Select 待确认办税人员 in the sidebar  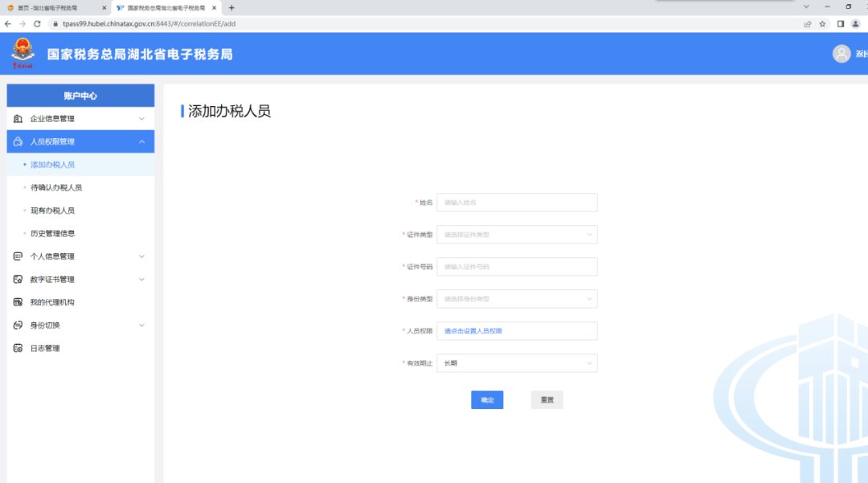click(56, 187)
